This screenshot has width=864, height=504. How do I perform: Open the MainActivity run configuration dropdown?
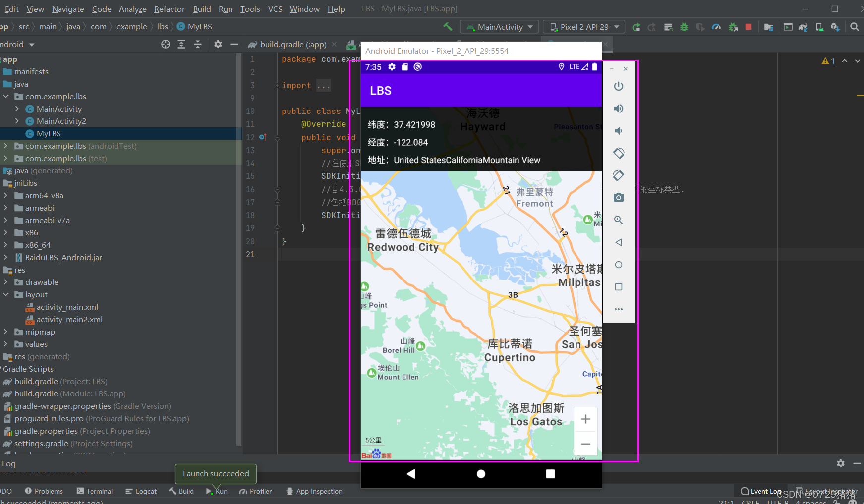tap(500, 27)
